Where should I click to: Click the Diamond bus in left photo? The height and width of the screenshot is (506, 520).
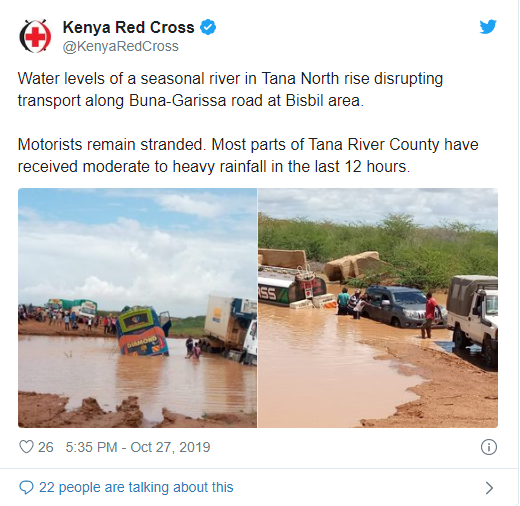pyautogui.click(x=143, y=331)
